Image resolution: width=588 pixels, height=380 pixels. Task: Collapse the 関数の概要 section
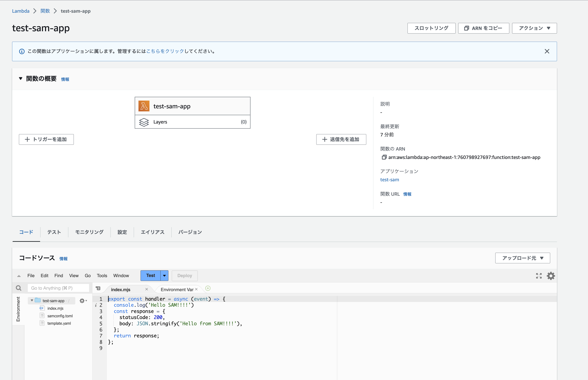pos(21,78)
